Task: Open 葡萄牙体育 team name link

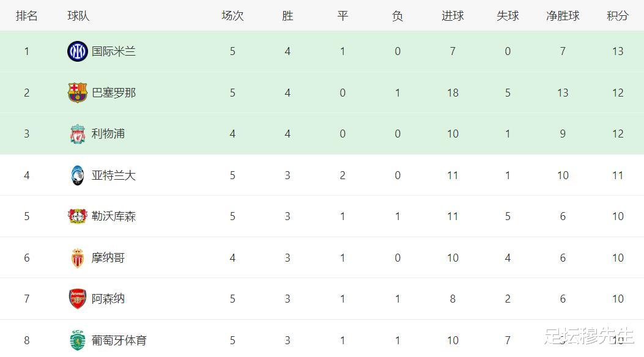Action: 119,340
